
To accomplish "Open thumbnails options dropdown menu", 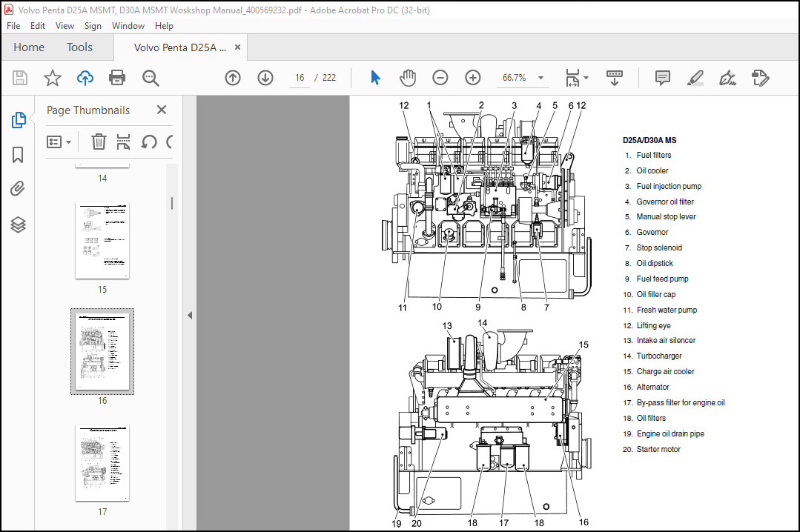I will click(x=59, y=142).
